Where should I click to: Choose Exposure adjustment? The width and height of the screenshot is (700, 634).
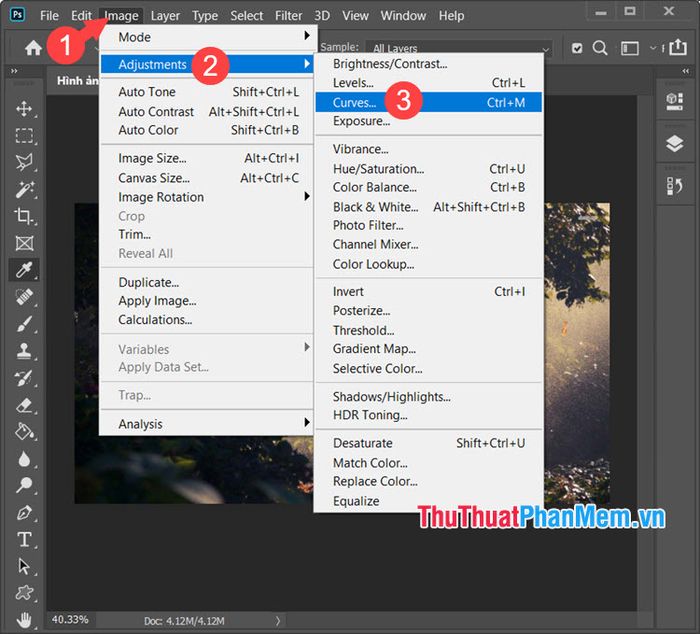click(429, 121)
